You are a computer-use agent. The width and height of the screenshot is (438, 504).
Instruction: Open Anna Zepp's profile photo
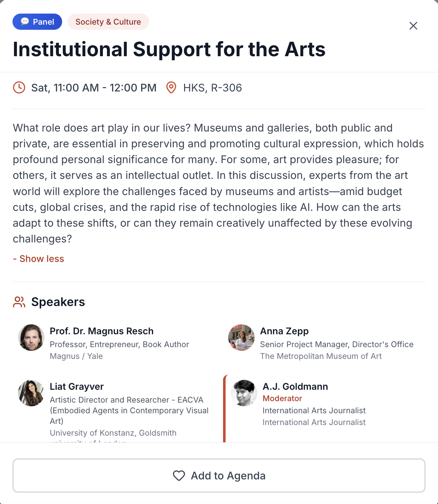[241, 338]
